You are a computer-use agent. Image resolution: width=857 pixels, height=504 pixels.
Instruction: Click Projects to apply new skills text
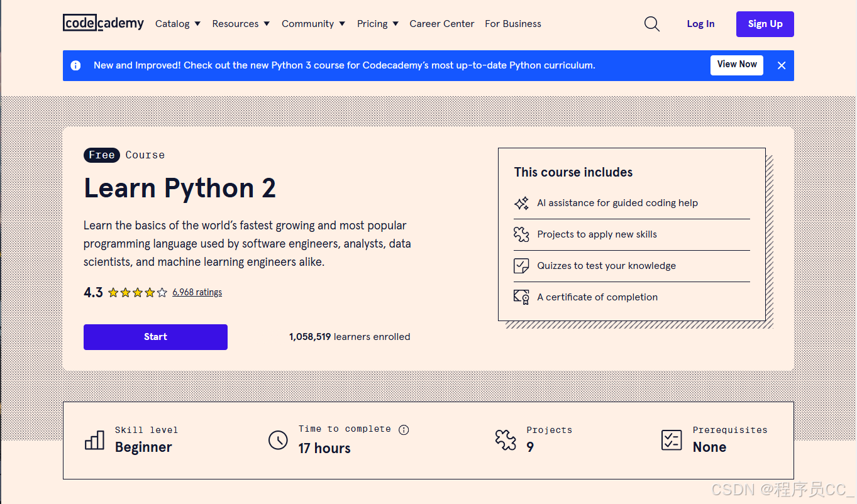coord(597,234)
